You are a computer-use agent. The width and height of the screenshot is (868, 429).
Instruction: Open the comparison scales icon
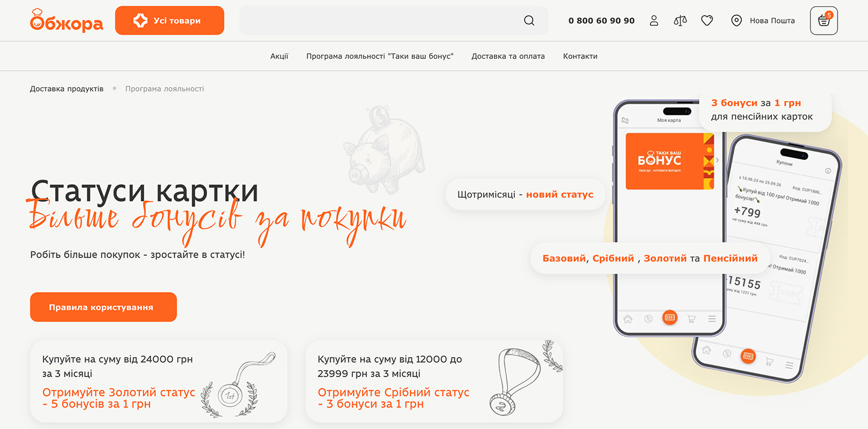(x=680, y=20)
